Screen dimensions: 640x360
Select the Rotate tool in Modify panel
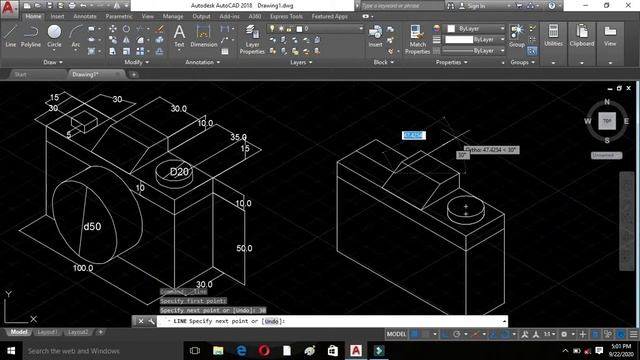[x=126, y=29]
